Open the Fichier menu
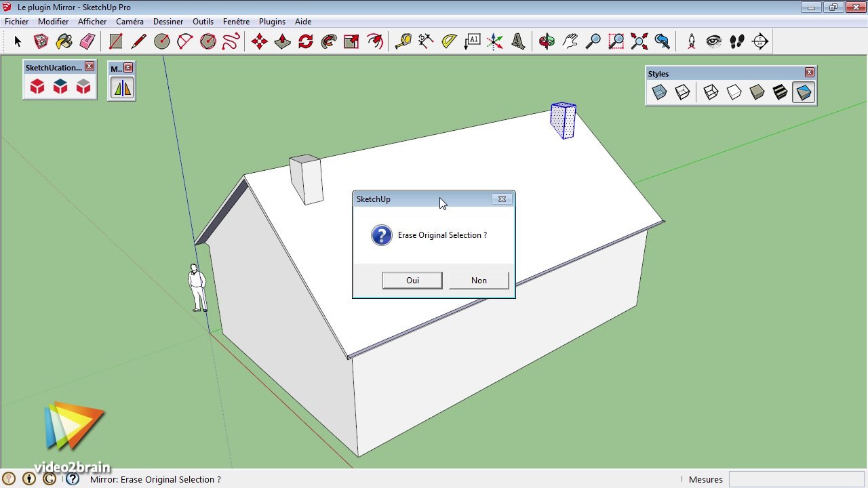The width and height of the screenshot is (868, 488). click(17, 22)
